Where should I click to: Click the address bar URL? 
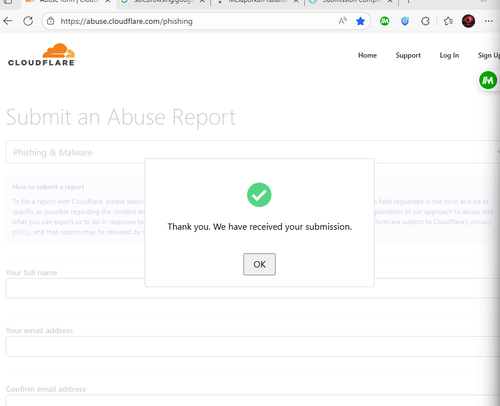click(x=126, y=21)
